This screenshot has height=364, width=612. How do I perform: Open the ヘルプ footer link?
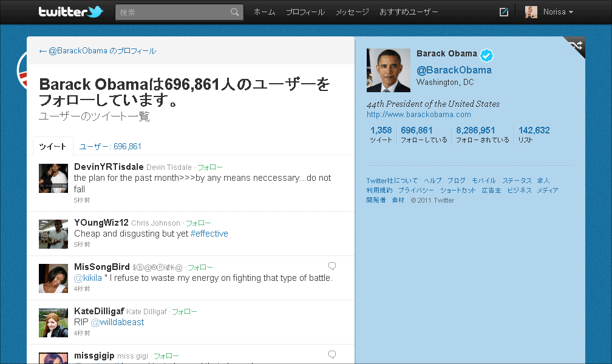(x=433, y=181)
